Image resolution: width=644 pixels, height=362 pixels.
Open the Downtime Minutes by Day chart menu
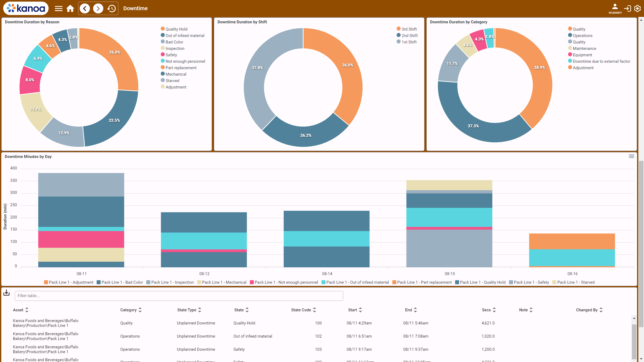(631, 156)
